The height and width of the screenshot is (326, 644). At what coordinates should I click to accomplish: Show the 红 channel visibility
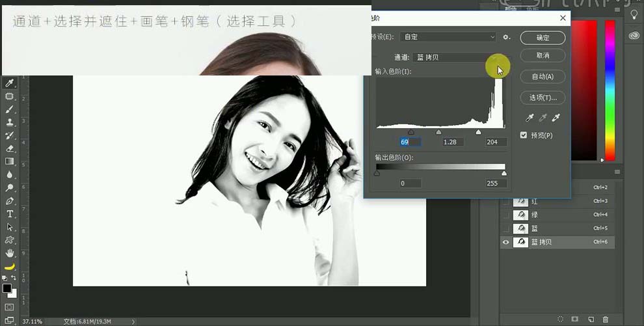pyautogui.click(x=505, y=202)
